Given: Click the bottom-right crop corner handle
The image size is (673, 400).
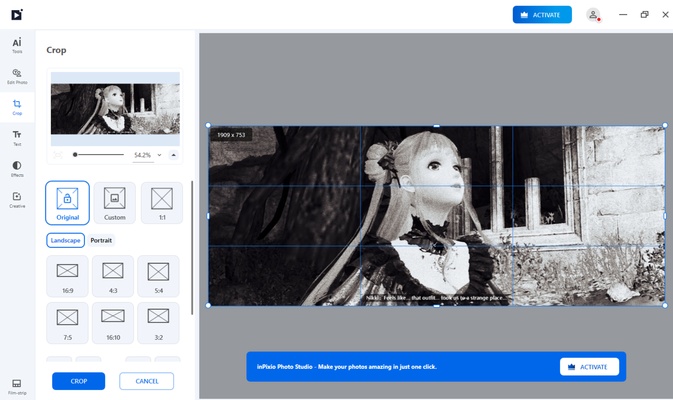Looking at the screenshot, I should 665,306.
